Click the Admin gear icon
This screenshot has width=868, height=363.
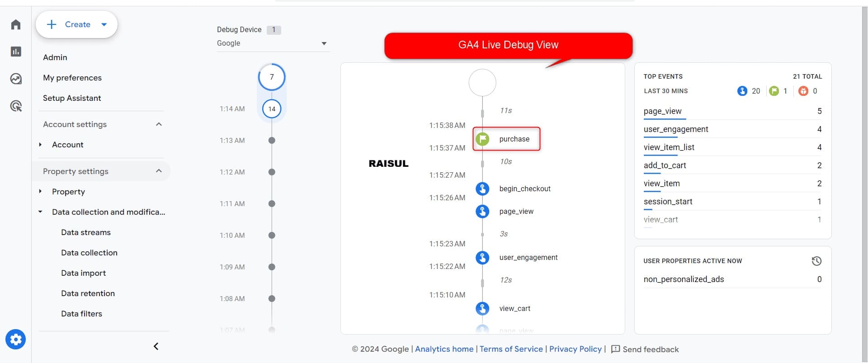click(x=16, y=339)
